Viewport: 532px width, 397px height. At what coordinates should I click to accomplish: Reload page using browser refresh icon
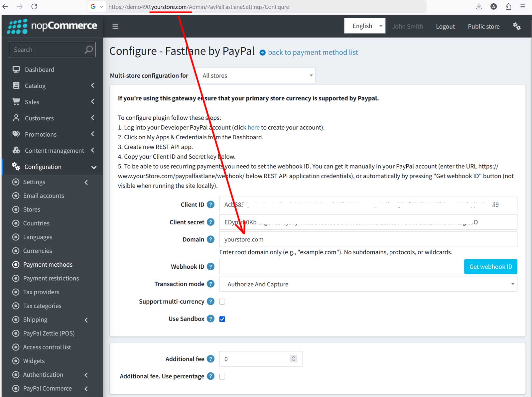click(34, 7)
